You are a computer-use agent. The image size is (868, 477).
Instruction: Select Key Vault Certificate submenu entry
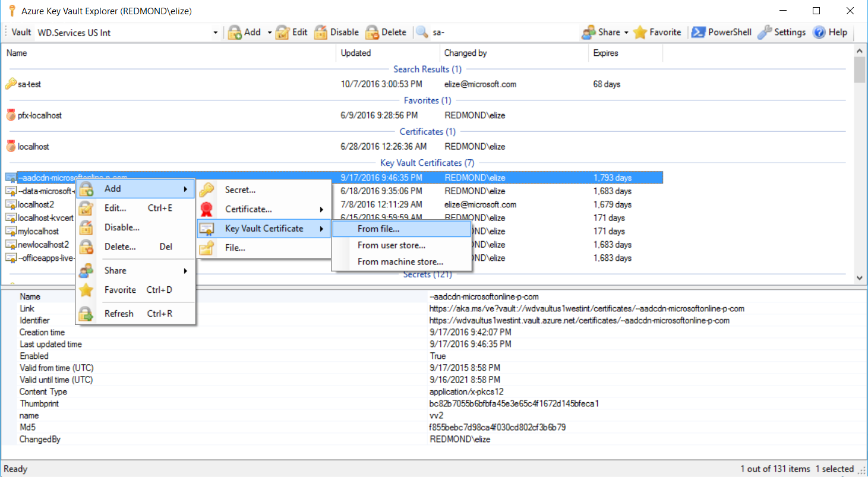[264, 228]
